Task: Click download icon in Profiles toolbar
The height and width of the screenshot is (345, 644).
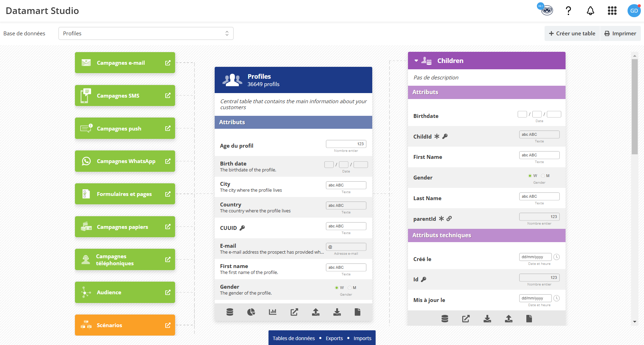Action: coord(337,312)
